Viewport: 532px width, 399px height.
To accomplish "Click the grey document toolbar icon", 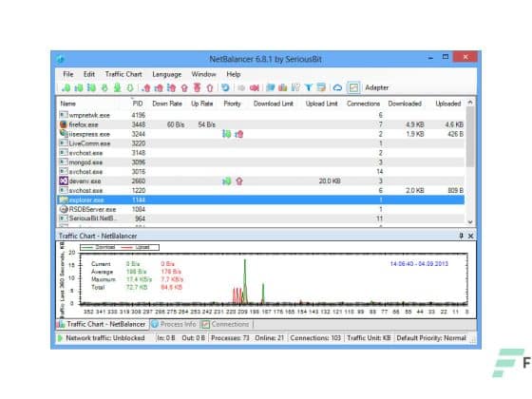I will [295, 87].
